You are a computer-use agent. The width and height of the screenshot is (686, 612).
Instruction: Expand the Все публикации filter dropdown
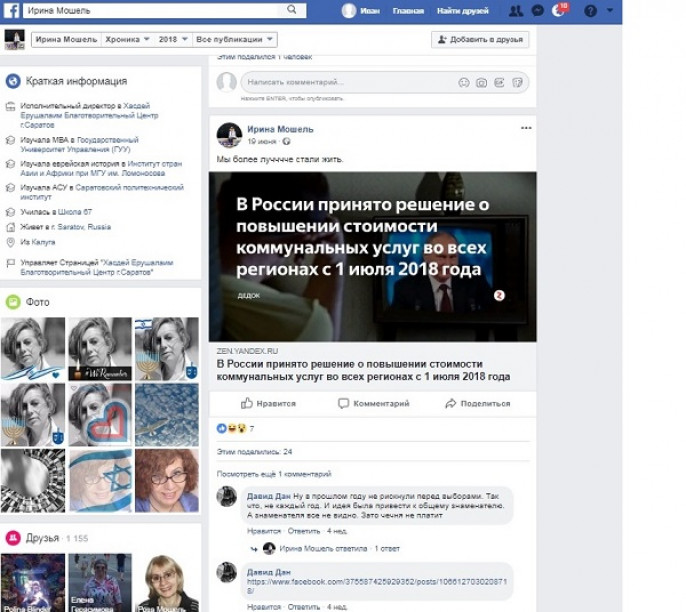tap(235, 39)
